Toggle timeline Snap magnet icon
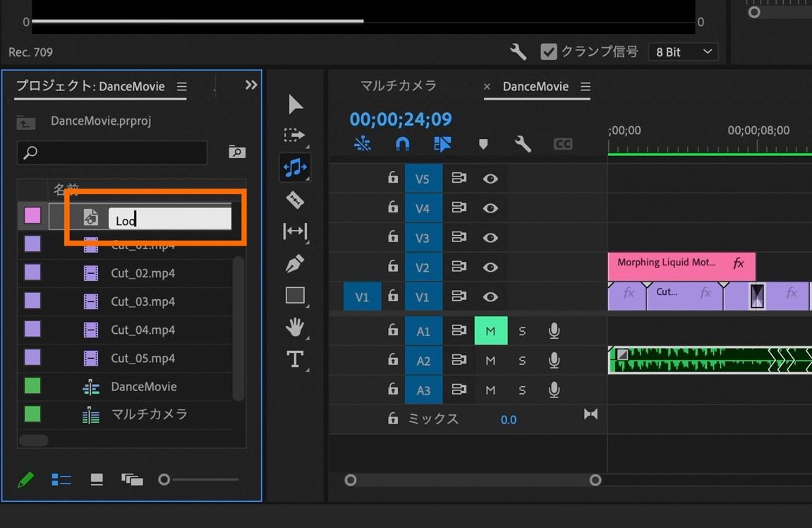 (402, 143)
